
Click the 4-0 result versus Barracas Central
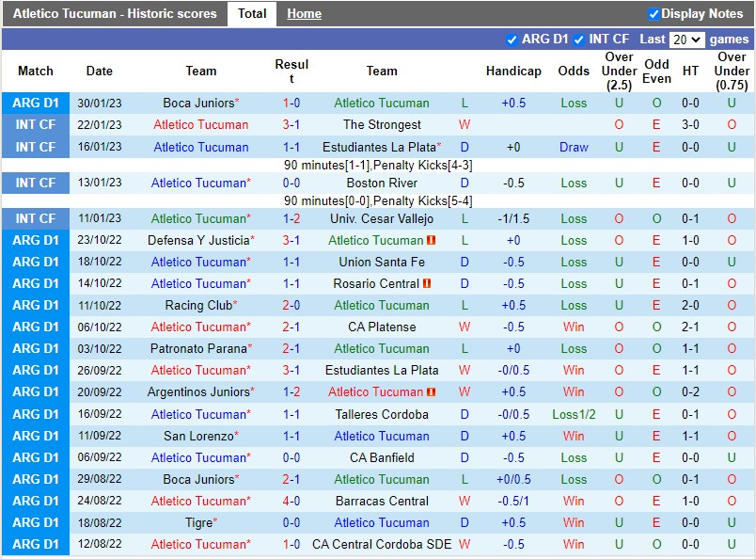291,501
